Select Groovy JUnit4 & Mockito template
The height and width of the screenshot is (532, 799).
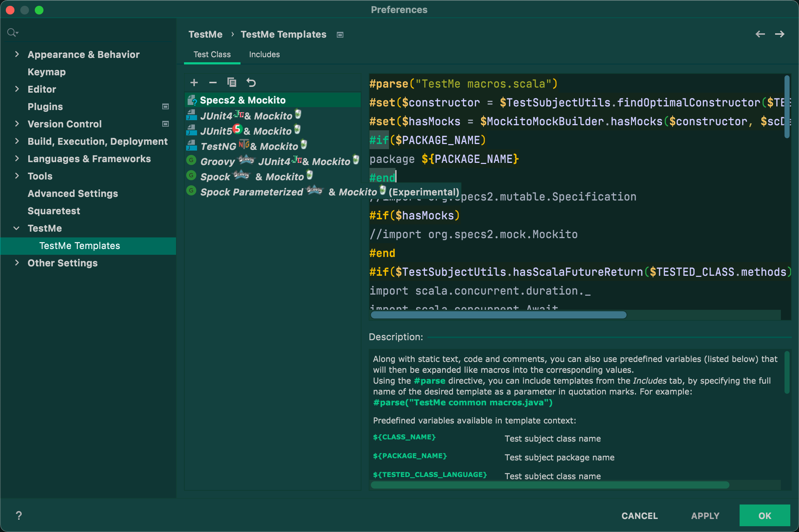[272, 161]
